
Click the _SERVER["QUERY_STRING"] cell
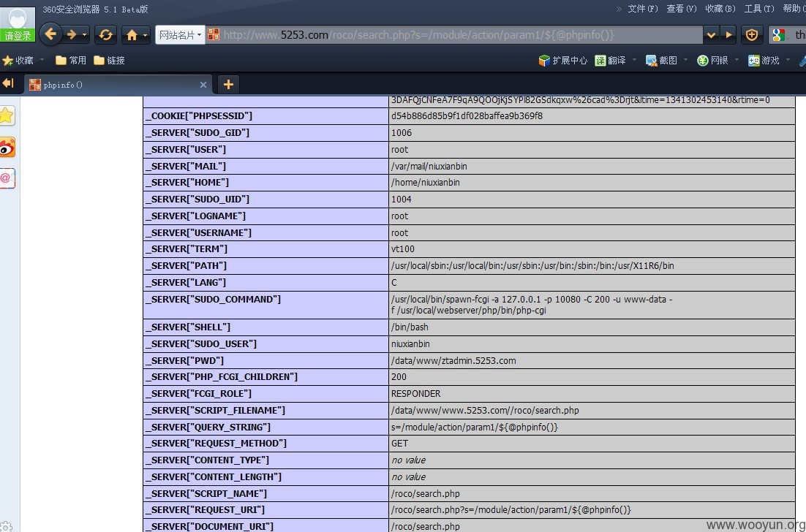pyautogui.click(x=265, y=427)
